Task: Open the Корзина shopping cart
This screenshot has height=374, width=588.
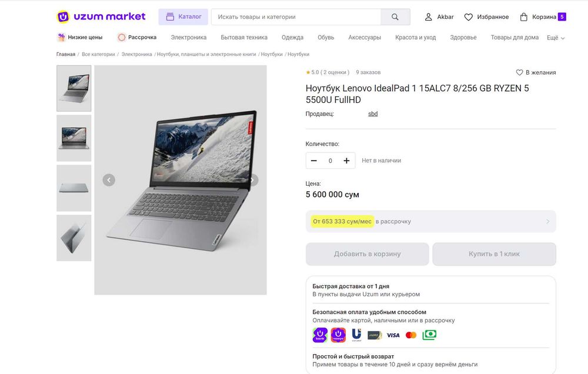Action: (524, 17)
